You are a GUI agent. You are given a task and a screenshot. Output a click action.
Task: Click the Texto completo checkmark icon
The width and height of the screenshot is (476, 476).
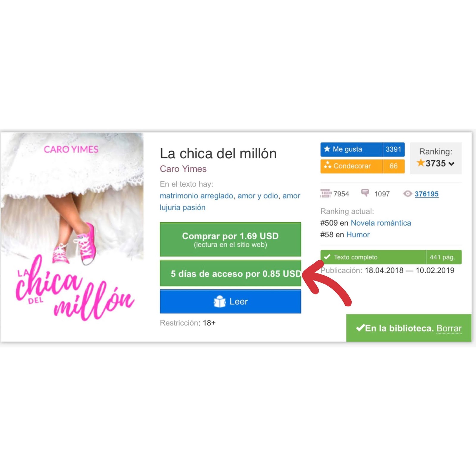click(327, 257)
